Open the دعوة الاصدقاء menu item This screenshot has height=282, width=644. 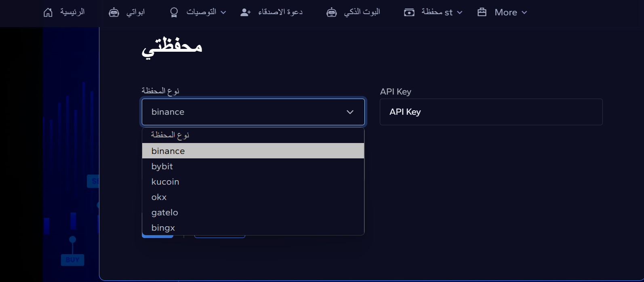pos(280,12)
